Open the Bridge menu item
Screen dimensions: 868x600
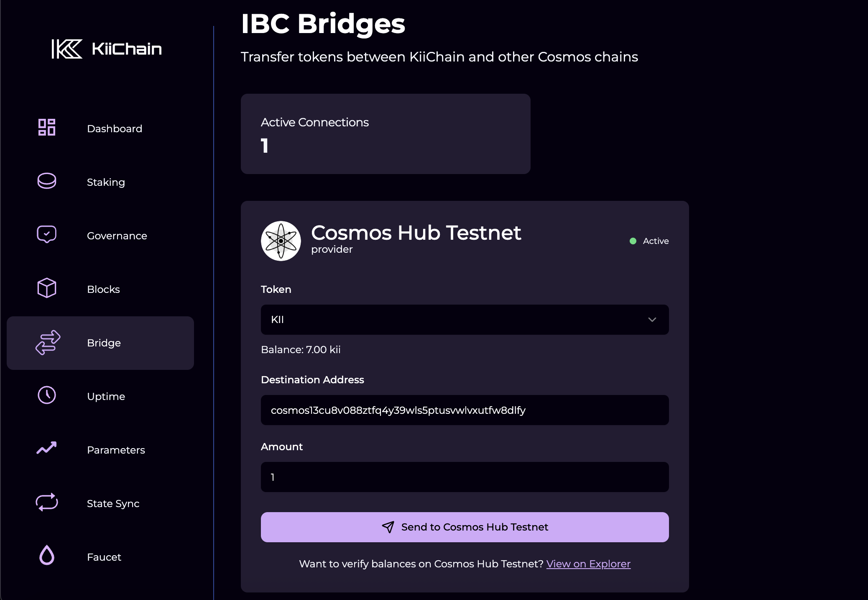[100, 343]
